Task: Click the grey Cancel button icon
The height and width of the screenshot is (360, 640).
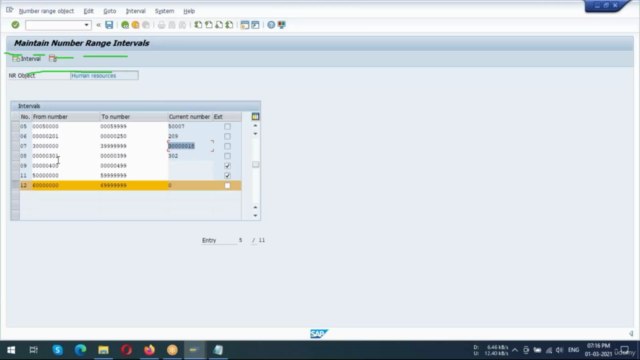Action: pos(146,25)
